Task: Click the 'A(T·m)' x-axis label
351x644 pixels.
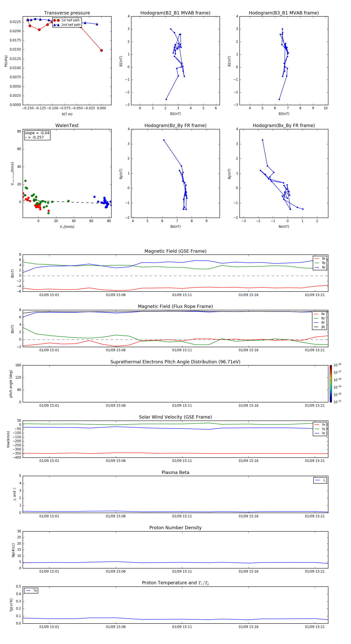Action: tap(67, 114)
